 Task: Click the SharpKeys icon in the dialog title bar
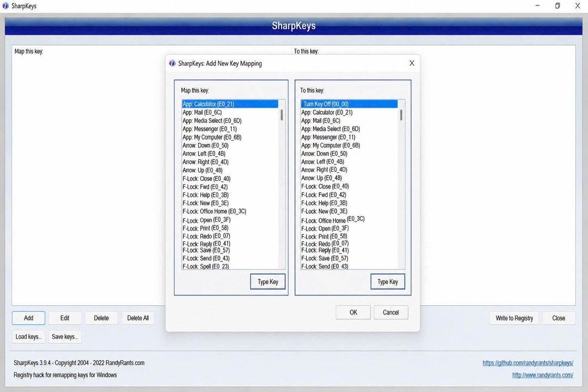172,63
